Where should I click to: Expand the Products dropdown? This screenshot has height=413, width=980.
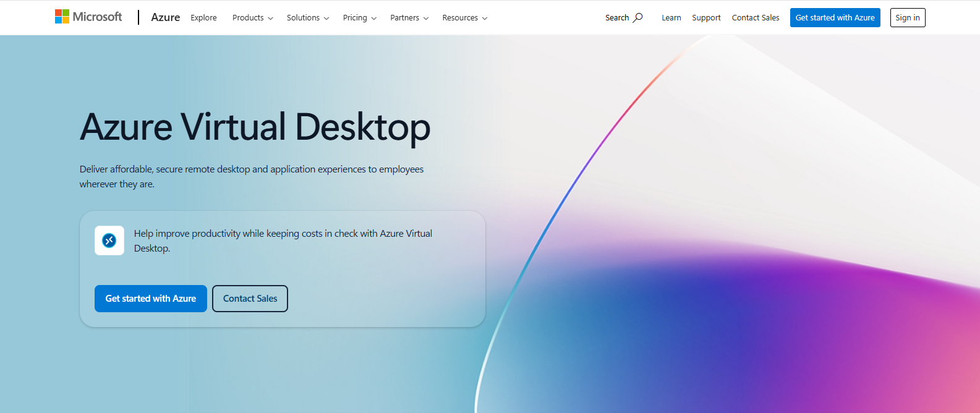(252, 17)
